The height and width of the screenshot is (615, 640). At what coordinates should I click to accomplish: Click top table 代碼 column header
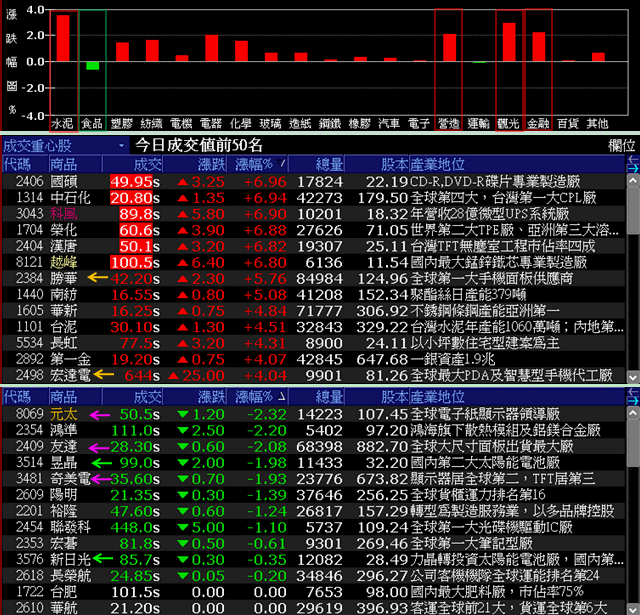tap(25, 164)
